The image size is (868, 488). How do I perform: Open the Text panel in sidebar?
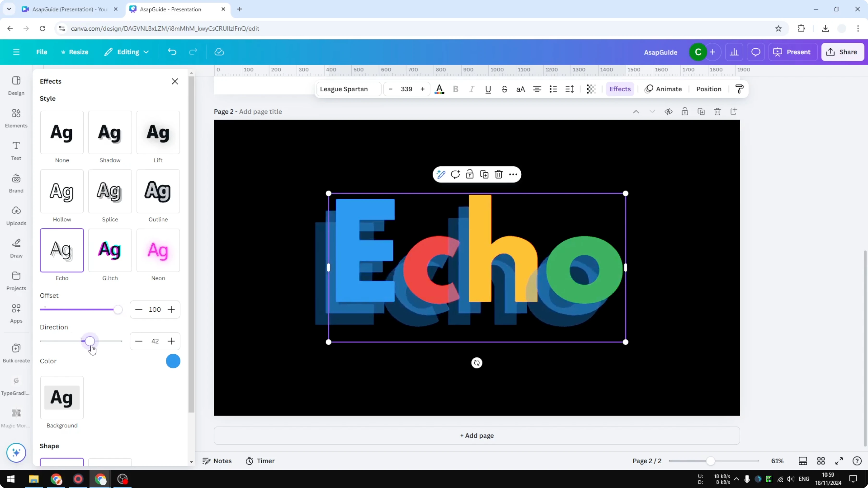pyautogui.click(x=16, y=150)
